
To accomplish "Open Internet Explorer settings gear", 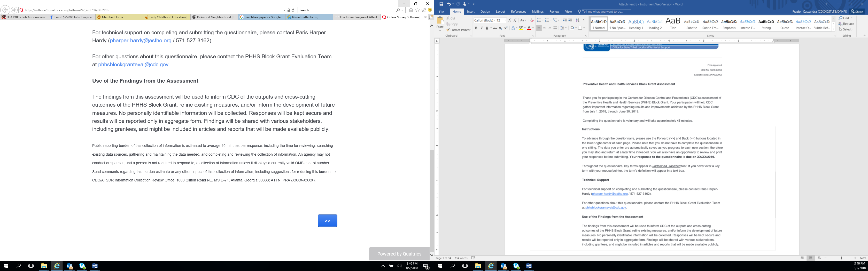I will (424, 10).
